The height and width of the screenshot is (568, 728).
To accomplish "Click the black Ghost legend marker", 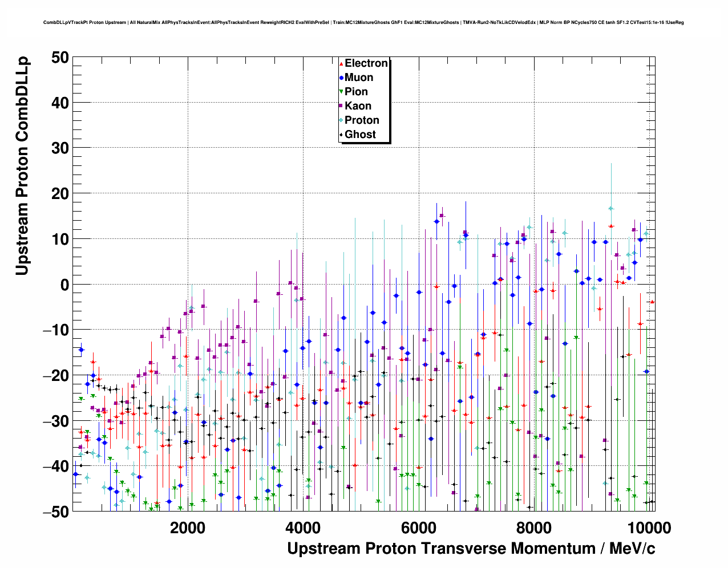I will point(341,135).
